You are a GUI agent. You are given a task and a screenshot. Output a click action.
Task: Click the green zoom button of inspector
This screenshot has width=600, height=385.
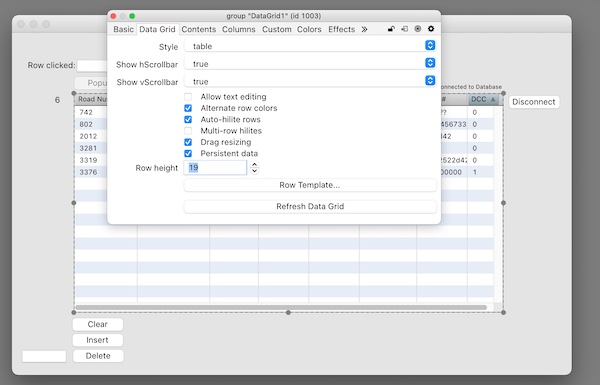132,16
